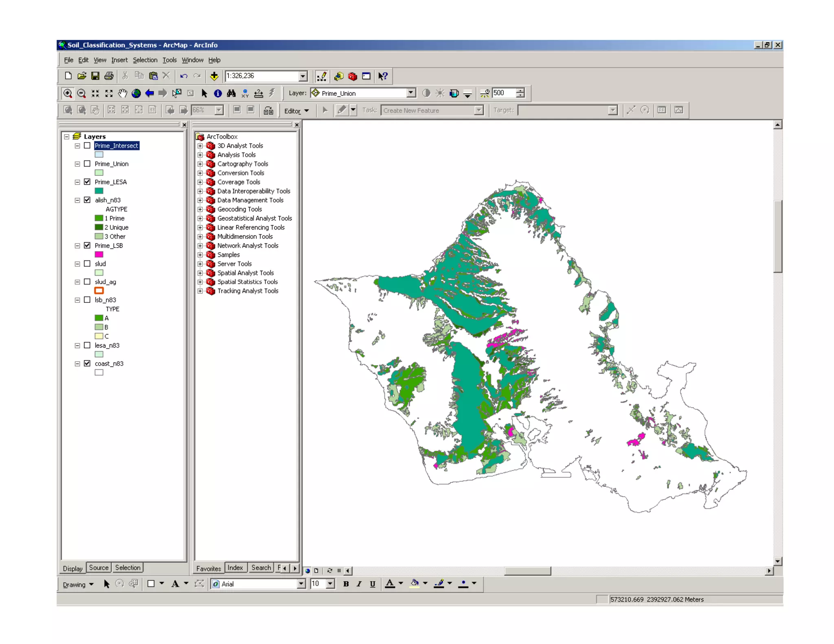834x644 pixels.
Task: Switch to the Source tab
Action: point(99,567)
